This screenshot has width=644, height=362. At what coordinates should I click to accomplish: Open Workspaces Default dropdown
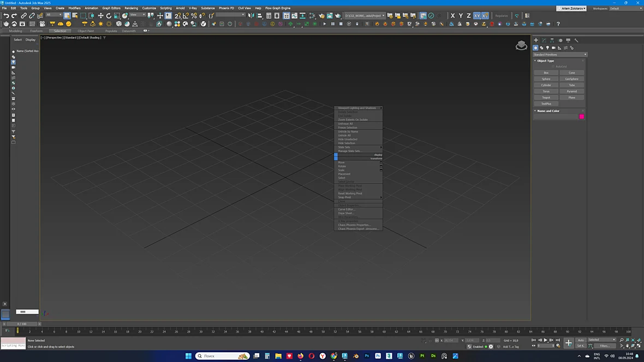[x=625, y=8]
